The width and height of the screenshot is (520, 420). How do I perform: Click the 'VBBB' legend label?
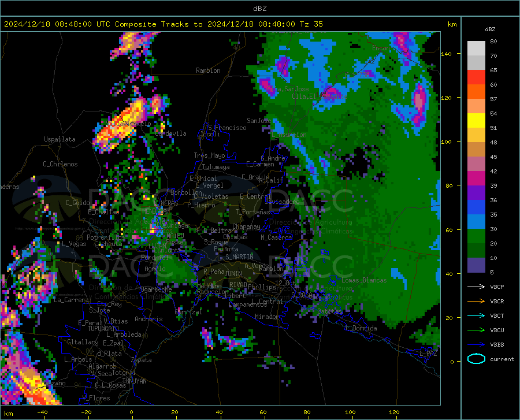[497, 345]
